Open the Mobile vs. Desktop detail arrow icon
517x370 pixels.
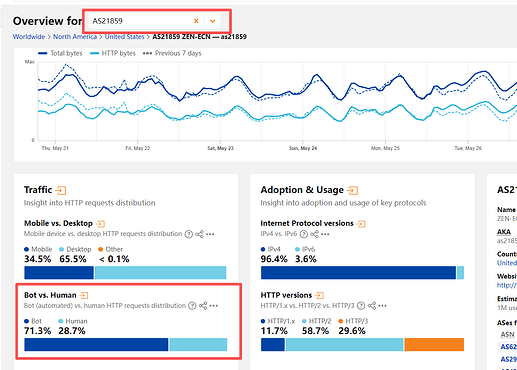click(100, 224)
